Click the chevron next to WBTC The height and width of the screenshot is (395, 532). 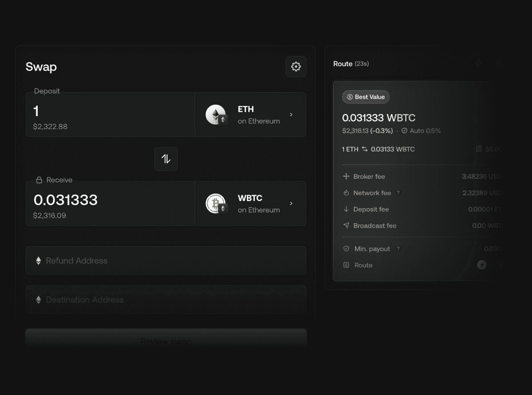click(x=291, y=203)
